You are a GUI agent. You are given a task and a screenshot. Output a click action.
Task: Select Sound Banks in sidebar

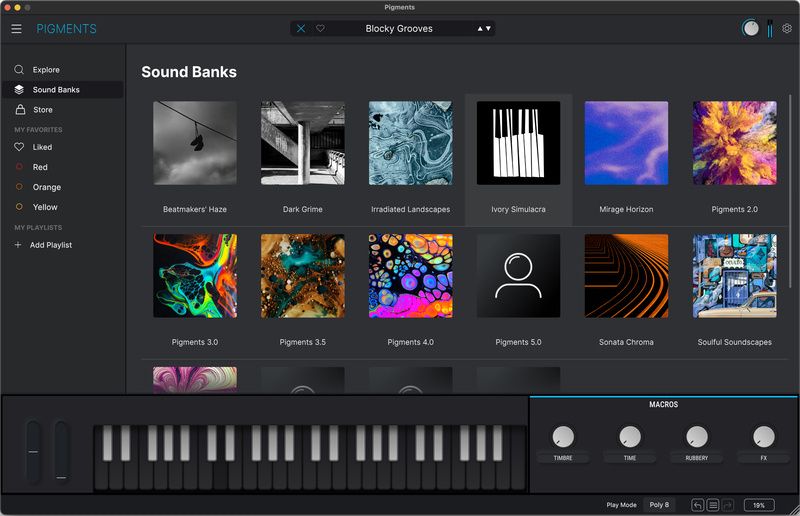click(x=63, y=89)
